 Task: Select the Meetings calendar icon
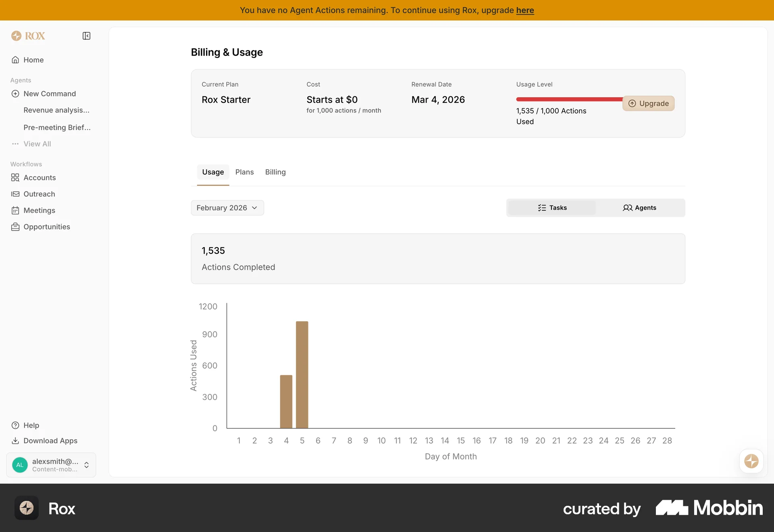(x=15, y=210)
